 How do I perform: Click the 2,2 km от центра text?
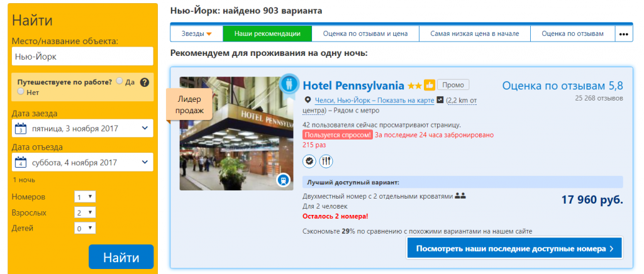(461, 101)
